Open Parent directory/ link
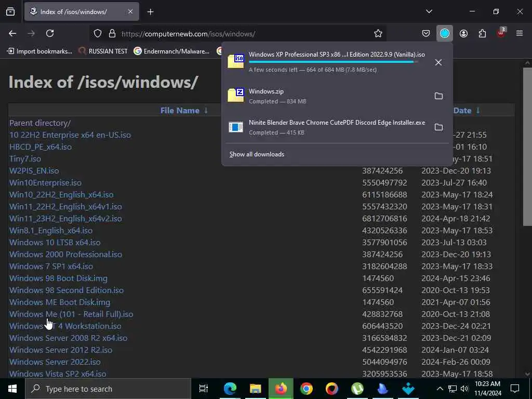Screen dimensions: 532x399 click(40, 123)
